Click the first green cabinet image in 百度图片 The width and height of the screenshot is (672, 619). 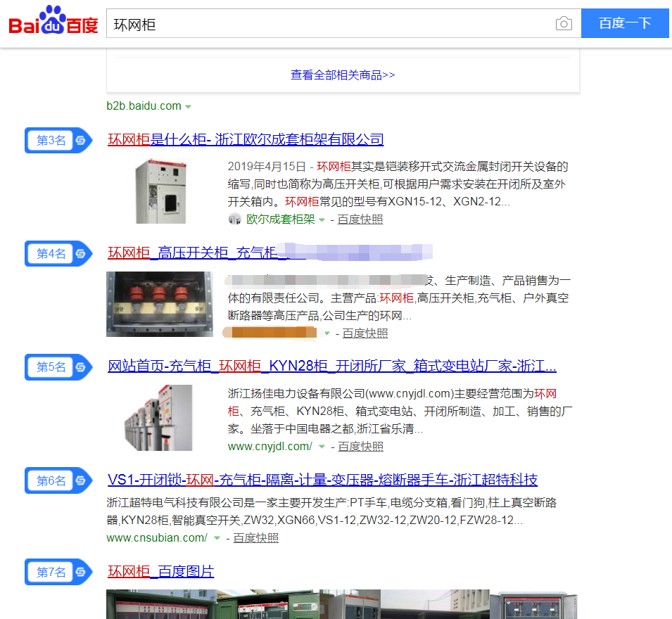[x=161, y=604]
